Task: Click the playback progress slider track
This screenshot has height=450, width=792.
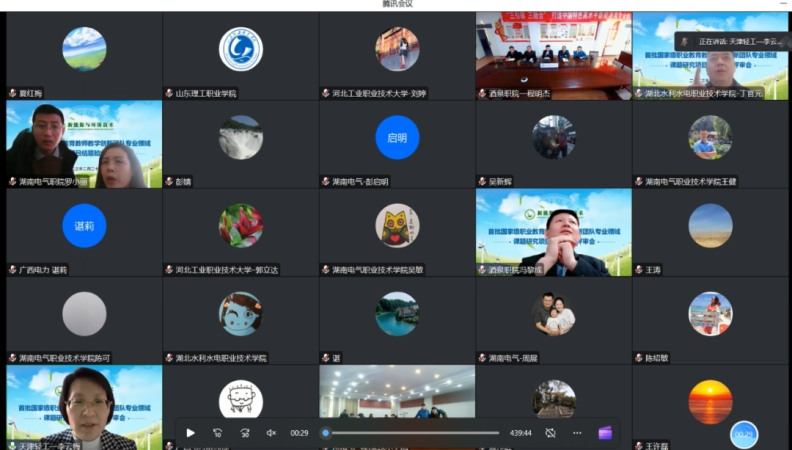Action: click(x=412, y=433)
